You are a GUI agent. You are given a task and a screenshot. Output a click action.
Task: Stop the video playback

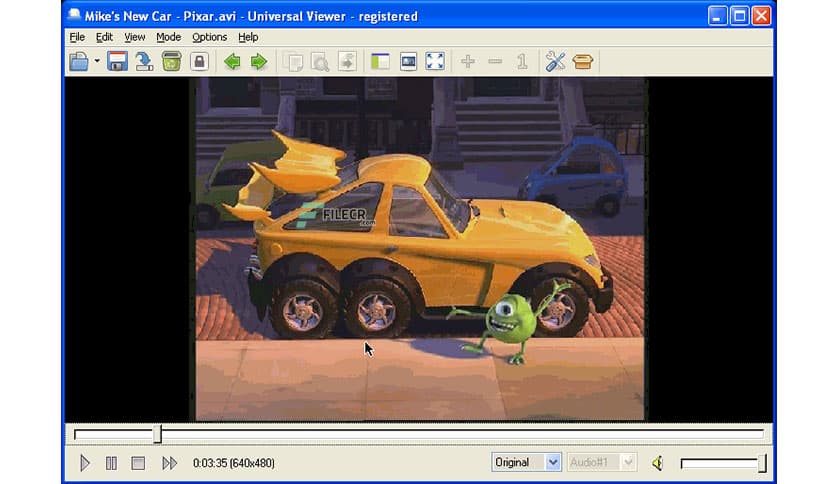[x=138, y=463]
